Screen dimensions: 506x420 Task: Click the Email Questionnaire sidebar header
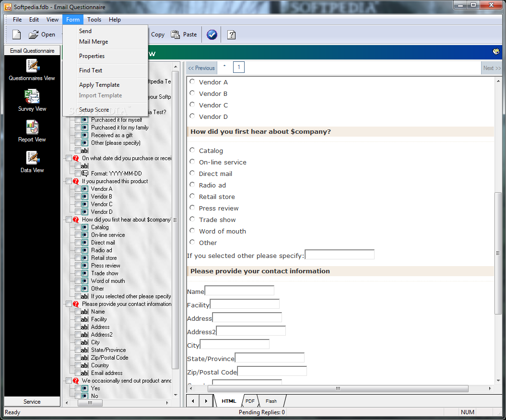click(x=32, y=51)
